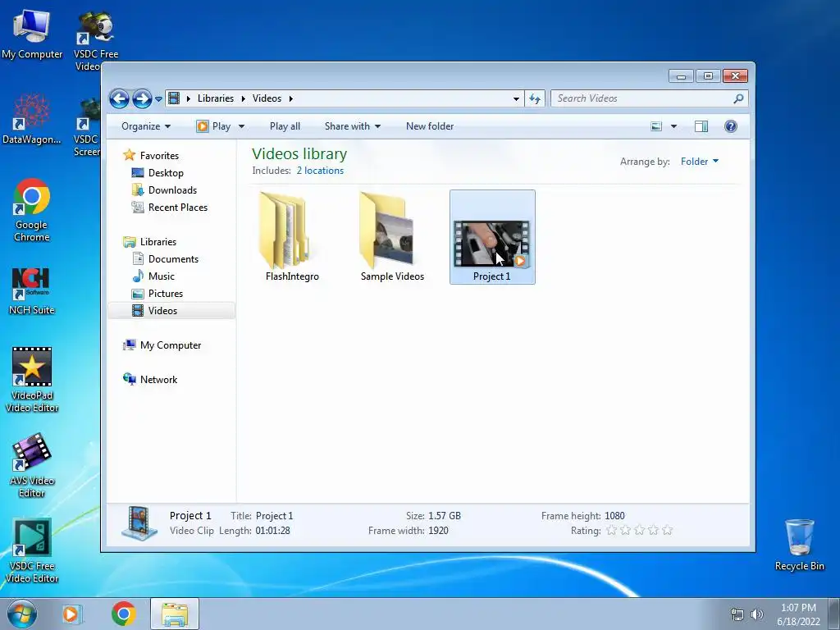Open the Windows Start menu

22,614
